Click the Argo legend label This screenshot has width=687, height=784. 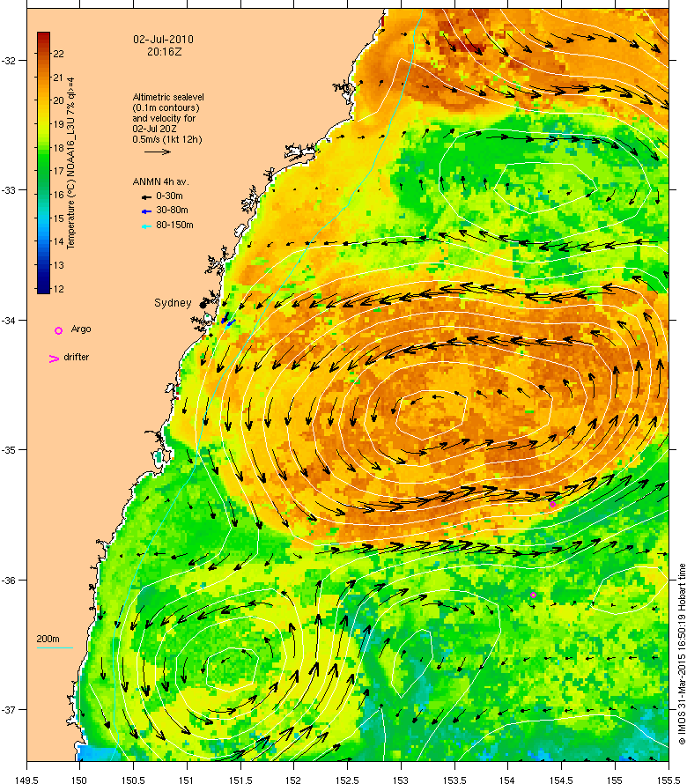point(81,329)
